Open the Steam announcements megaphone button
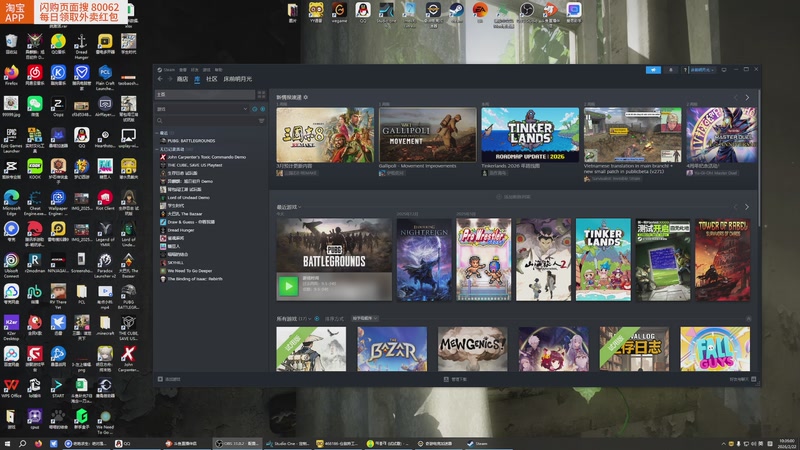The height and width of the screenshot is (450, 800). (653, 70)
